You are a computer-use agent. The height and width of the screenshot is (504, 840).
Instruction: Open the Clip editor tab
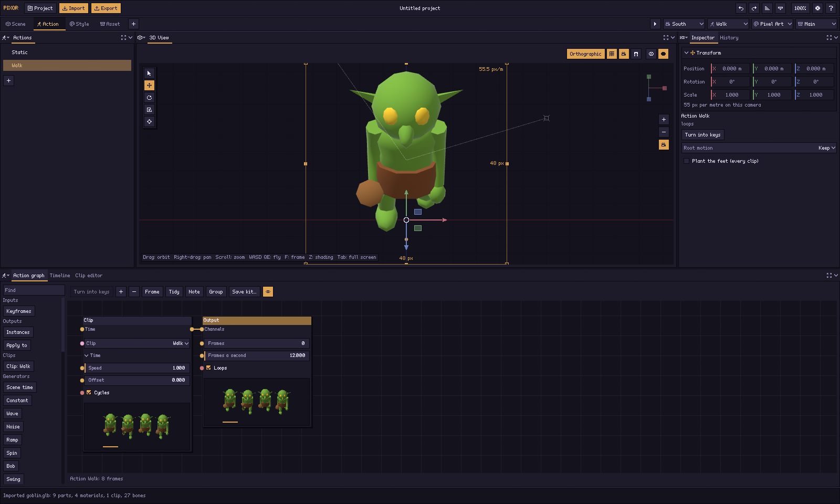[x=89, y=276]
